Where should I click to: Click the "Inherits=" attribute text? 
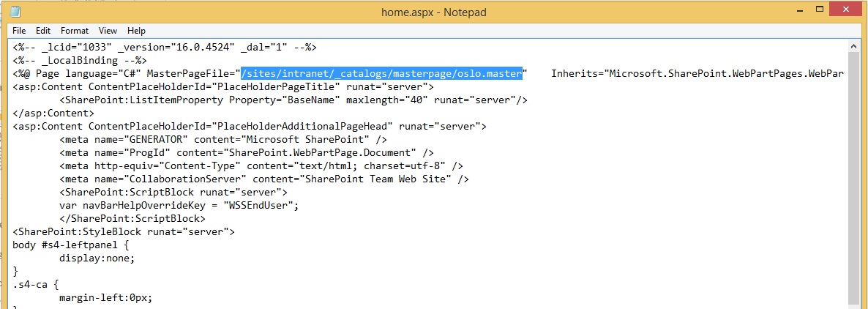(697, 74)
